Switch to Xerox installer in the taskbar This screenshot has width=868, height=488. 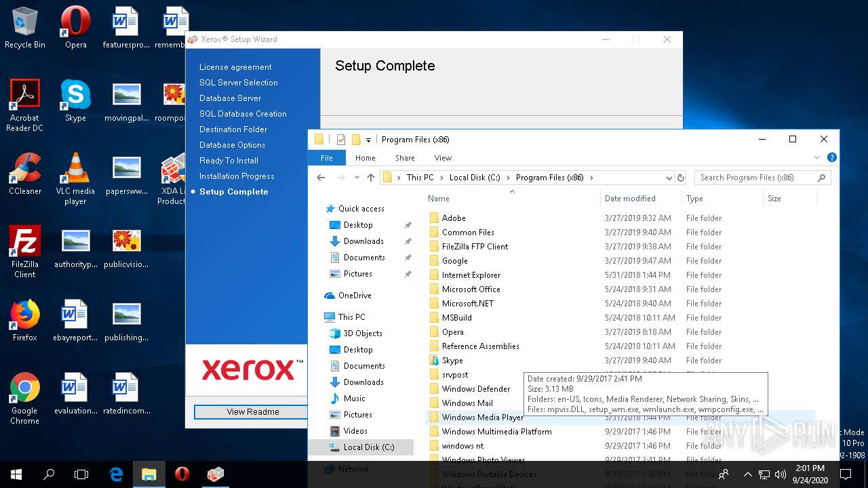click(215, 474)
